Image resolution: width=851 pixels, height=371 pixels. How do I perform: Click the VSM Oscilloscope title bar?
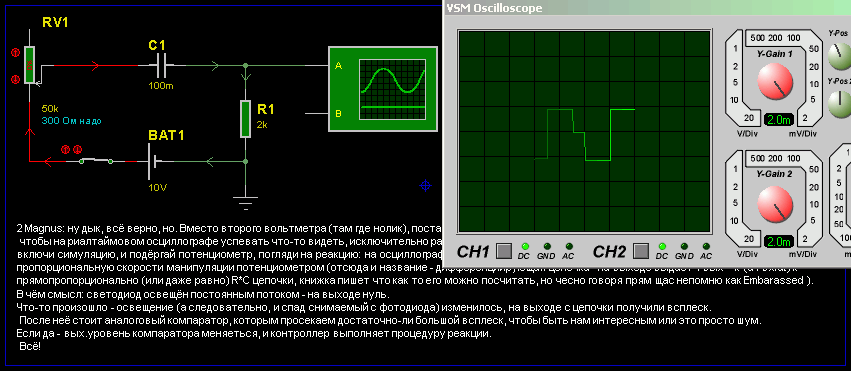point(647,8)
